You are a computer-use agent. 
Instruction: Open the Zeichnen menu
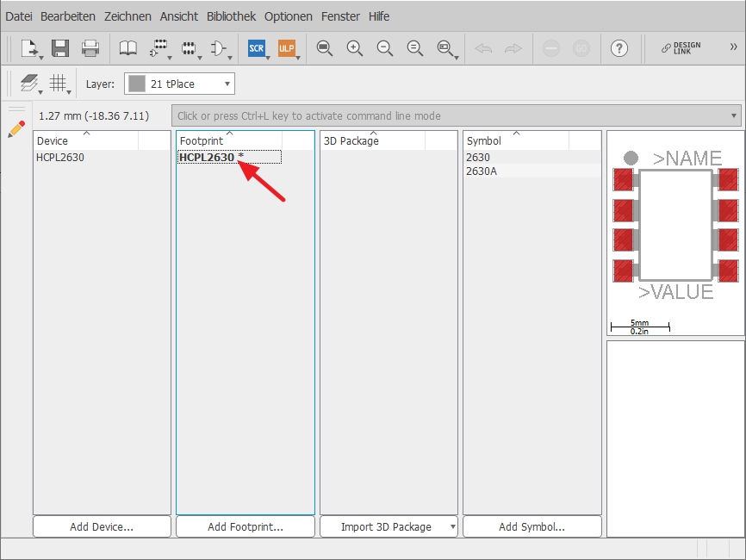pos(127,16)
